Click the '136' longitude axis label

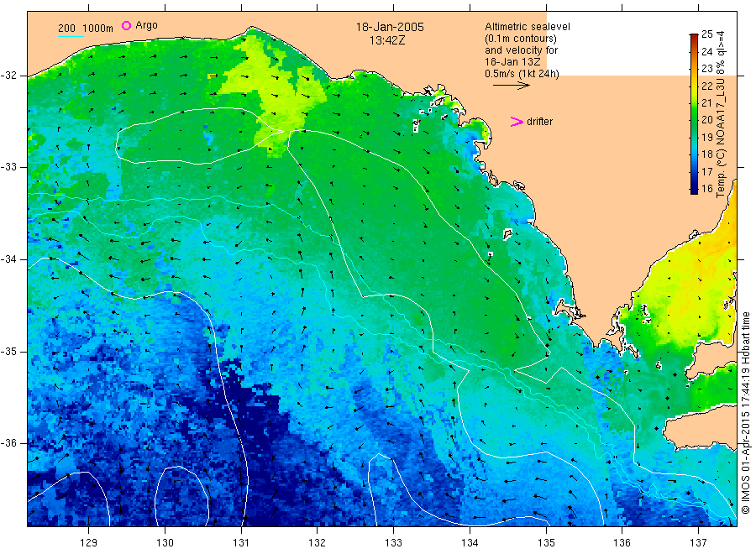pyautogui.click(x=622, y=543)
